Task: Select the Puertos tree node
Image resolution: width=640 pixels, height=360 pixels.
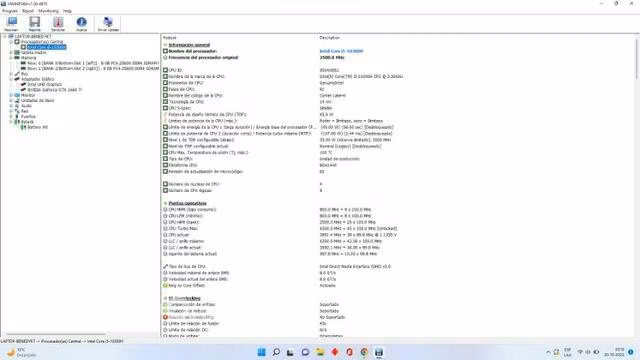Action: (x=28, y=116)
